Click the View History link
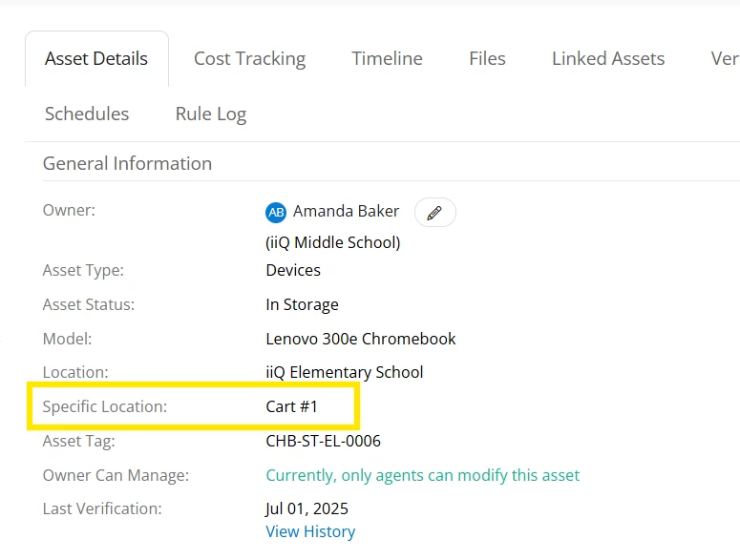The image size is (740, 560). (310, 531)
